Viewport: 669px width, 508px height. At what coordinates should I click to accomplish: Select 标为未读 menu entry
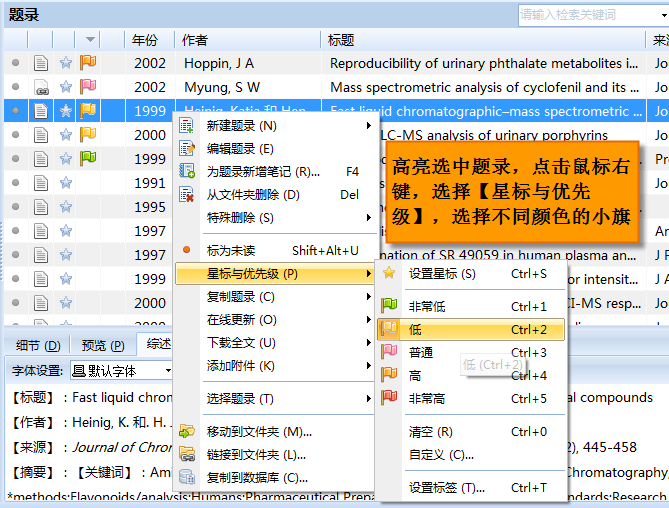(275, 250)
